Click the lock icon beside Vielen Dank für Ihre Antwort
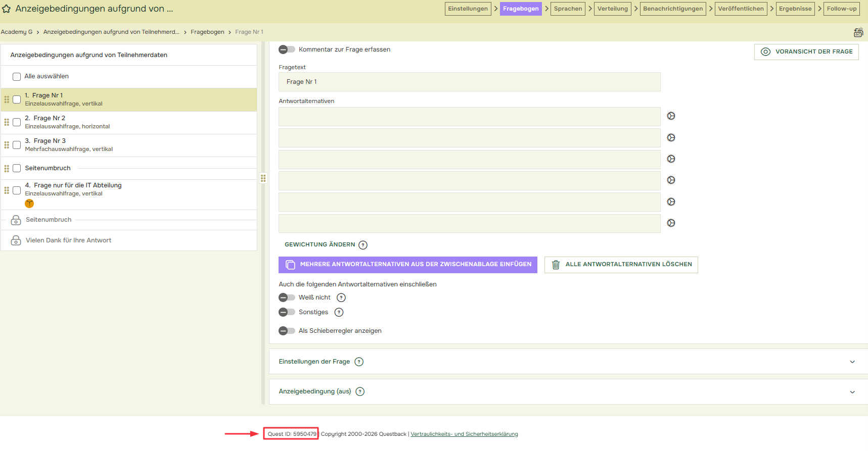 16,240
